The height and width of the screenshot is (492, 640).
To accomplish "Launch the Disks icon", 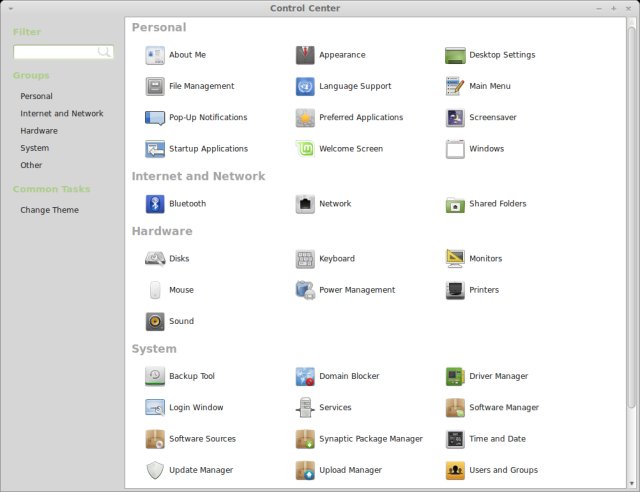I will [x=155, y=258].
